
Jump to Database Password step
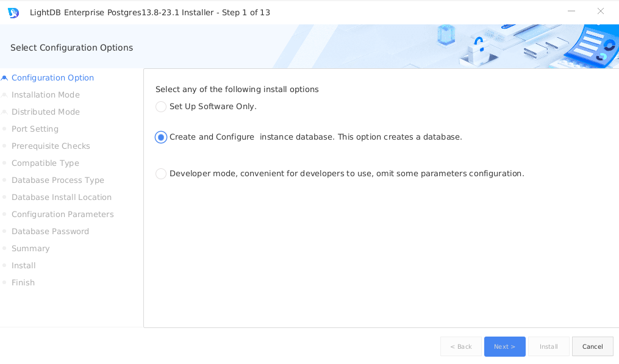(50, 232)
